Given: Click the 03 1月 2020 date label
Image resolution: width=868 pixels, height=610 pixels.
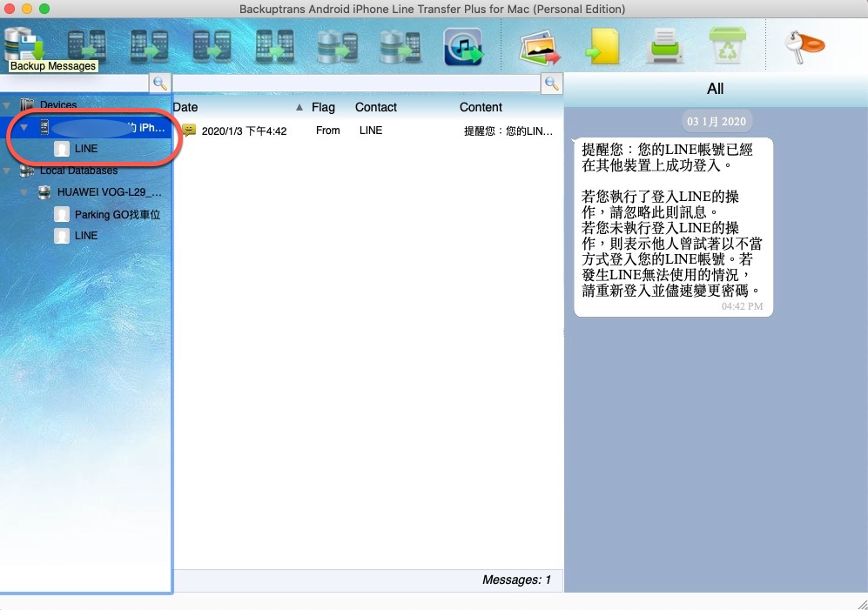Looking at the screenshot, I should [x=717, y=121].
